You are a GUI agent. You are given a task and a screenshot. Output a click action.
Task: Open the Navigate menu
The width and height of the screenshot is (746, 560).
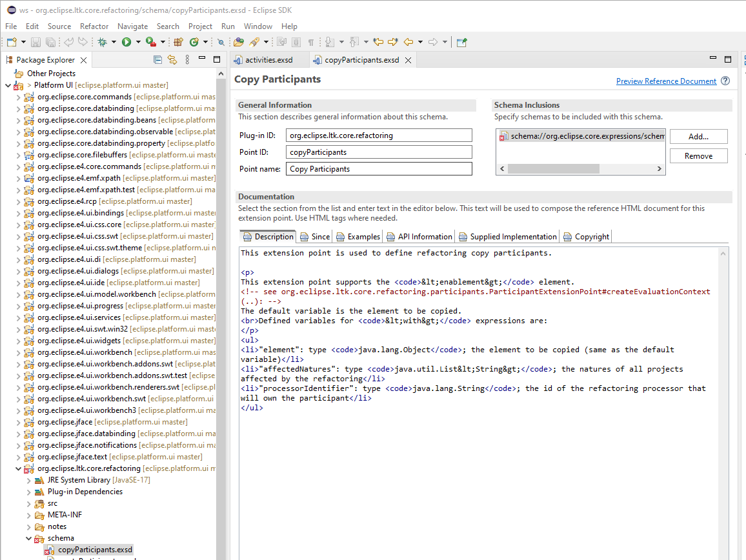point(133,26)
